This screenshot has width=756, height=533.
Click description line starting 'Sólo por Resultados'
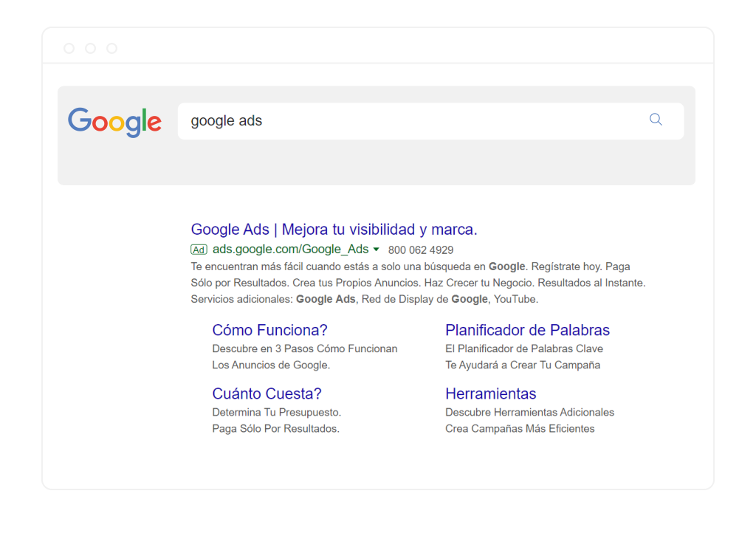point(418,283)
